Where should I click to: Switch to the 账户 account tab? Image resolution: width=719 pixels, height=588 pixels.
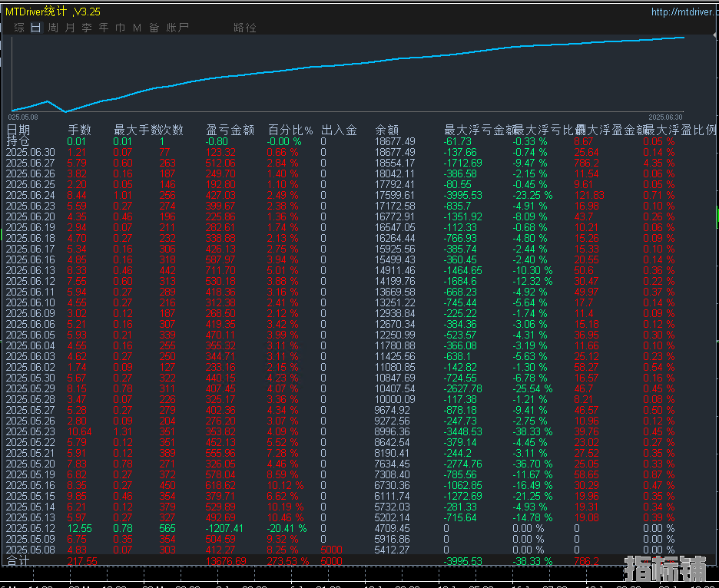pyautogui.click(x=177, y=28)
